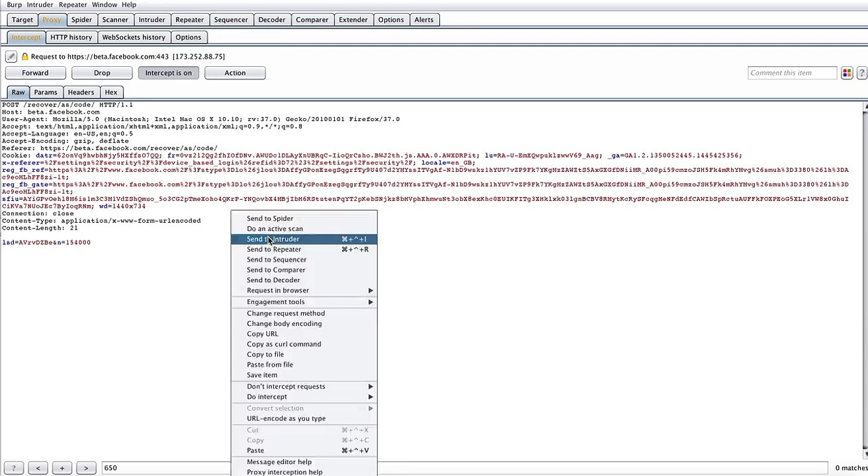Image resolution: width=868 pixels, height=476 pixels.
Task: Open the Decoder tab
Action: (x=272, y=20)
